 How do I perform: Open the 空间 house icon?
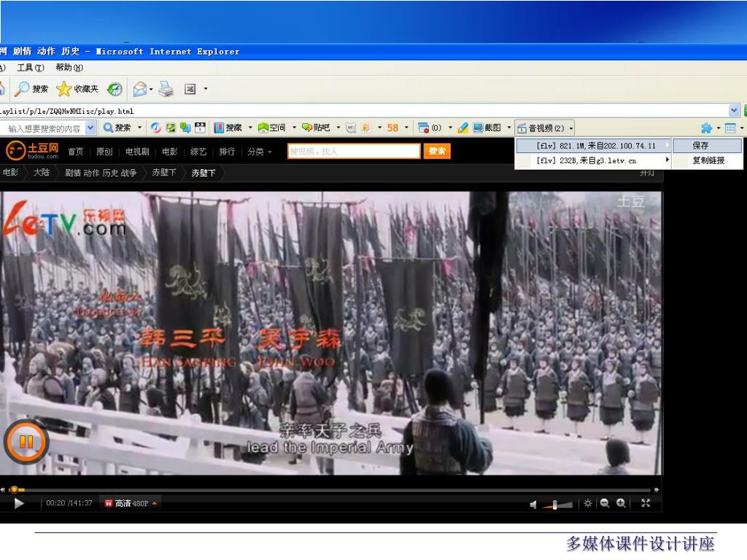tap(263, 128)
